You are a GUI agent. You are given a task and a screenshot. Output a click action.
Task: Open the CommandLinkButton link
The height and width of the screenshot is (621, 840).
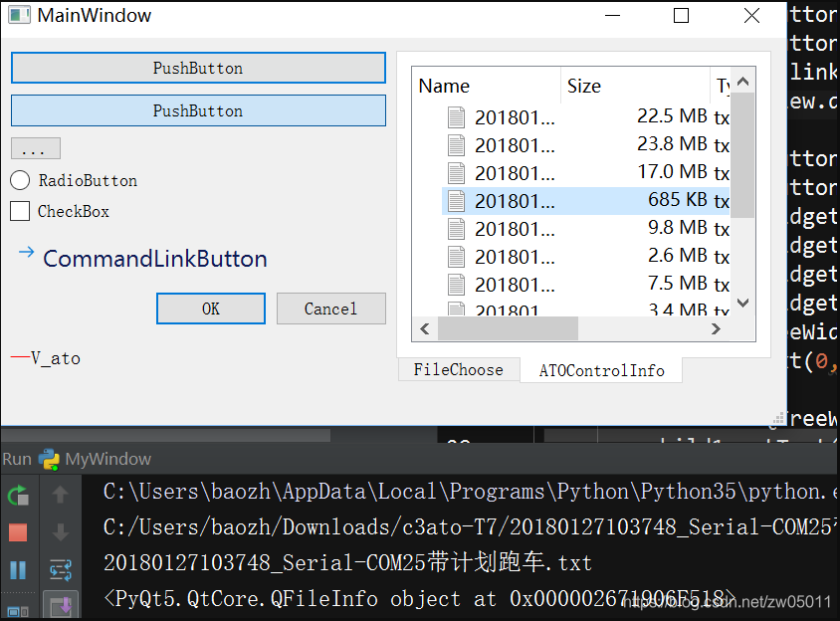(x=154, y=258)
